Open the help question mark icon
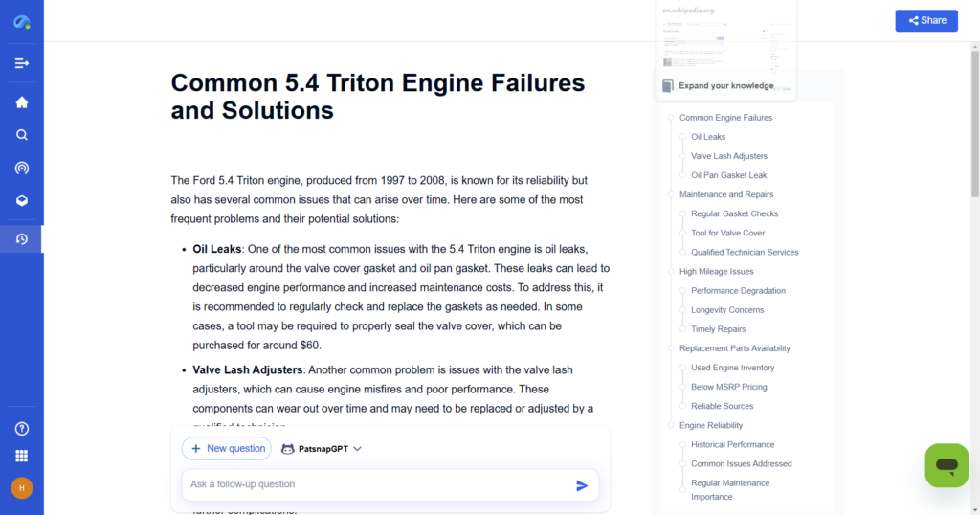Viewport: 980px width, 515px height. click(x=21, y=429)
